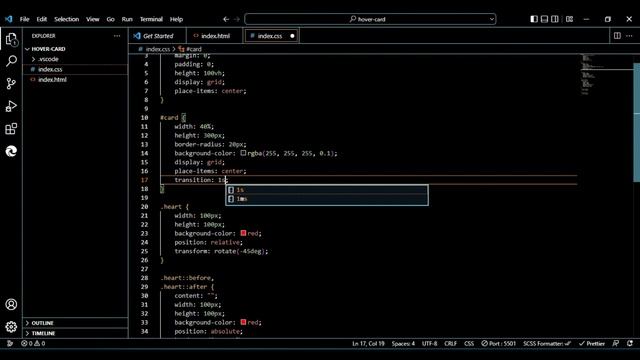Click Ln 17, Col 19 in status bar
The width and height of the screenshot is (640, 360).
coord(368,344)
